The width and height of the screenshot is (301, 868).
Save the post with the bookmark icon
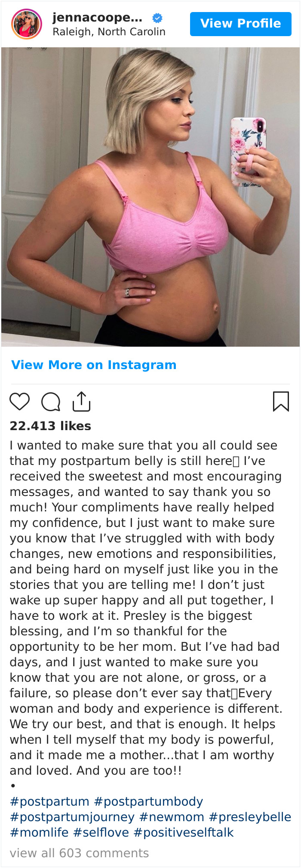(x=281, y=401)
